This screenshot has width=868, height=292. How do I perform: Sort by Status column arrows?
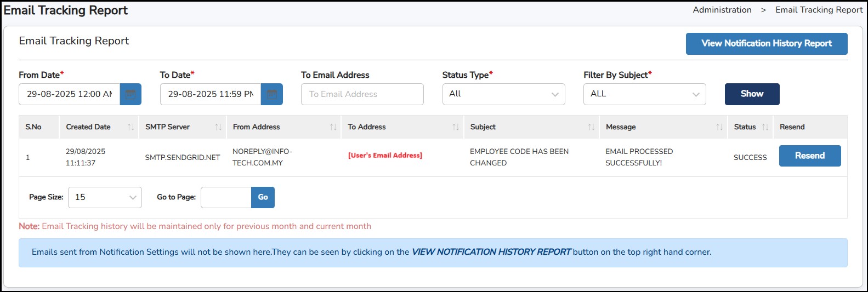click(x=765, y=127)
